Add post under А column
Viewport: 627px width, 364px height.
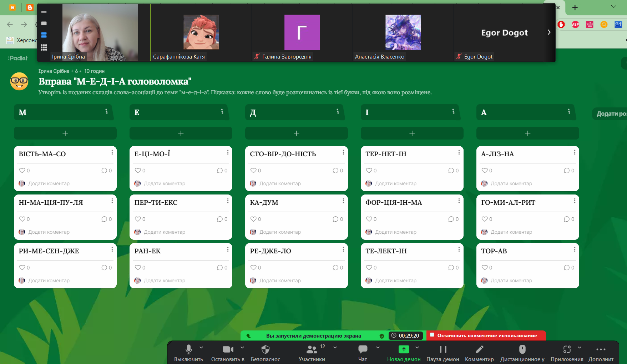(x=528, y=133)
